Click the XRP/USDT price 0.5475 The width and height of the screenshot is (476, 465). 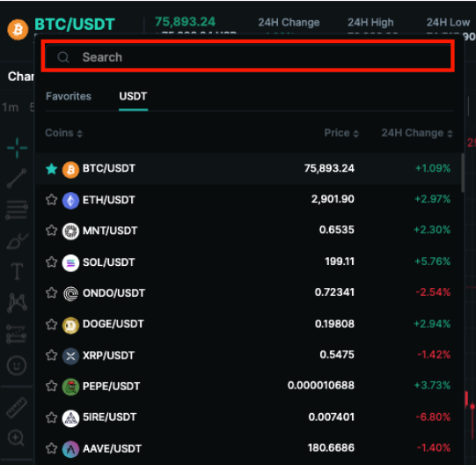337,355
